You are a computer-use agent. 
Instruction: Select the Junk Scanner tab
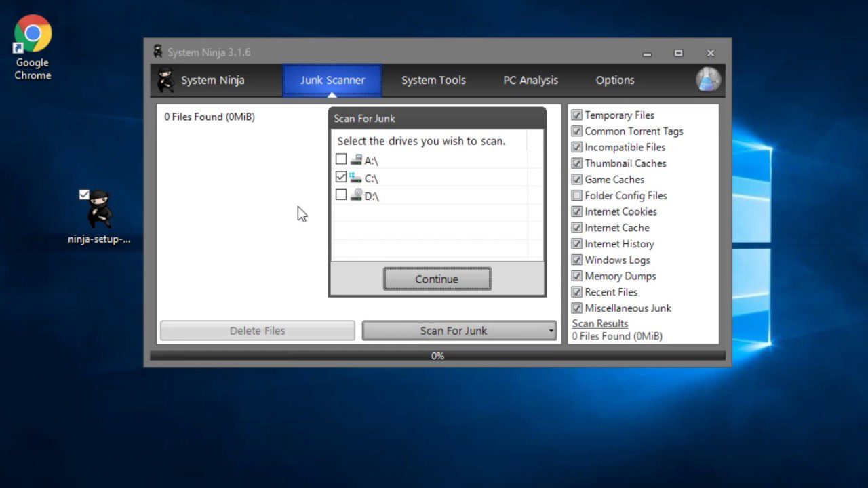[x=332, y=80]
